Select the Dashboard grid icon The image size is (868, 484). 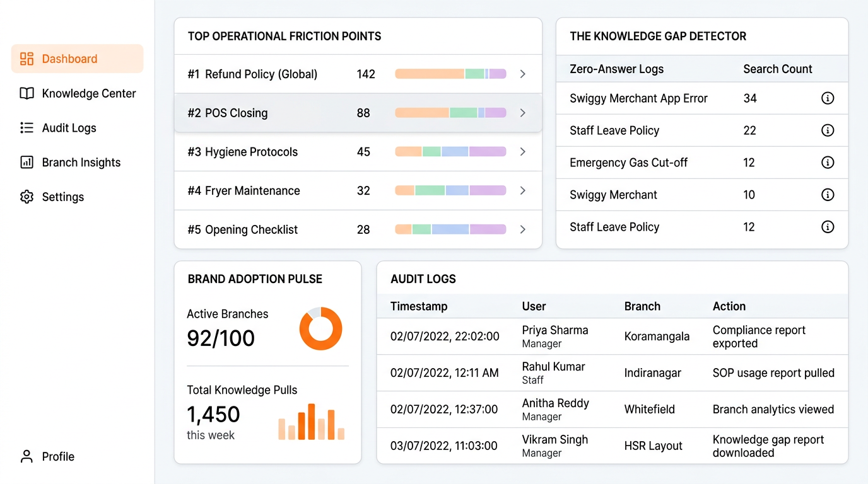(x=26, y=58)
